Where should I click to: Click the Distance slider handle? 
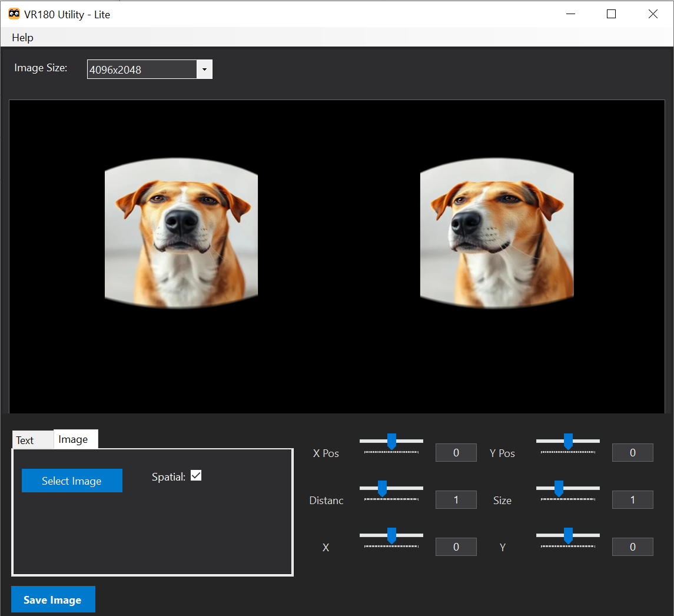[x=382, y=489]
